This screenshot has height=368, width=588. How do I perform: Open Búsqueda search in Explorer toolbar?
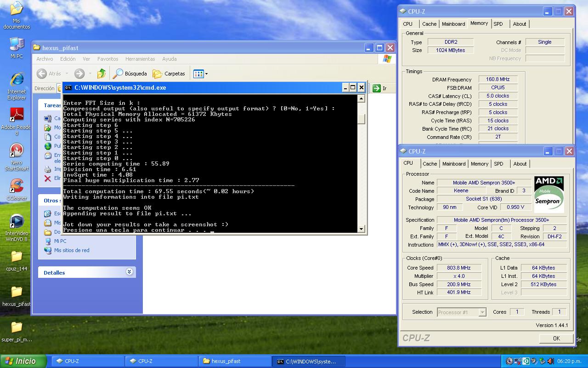click(x=130, y=74)
